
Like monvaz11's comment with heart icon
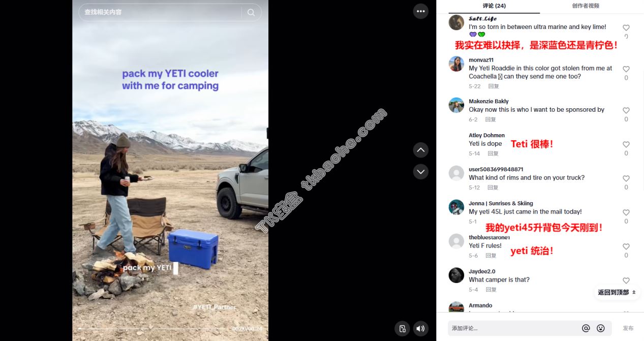pyautogui.click(x=626, y=69)
